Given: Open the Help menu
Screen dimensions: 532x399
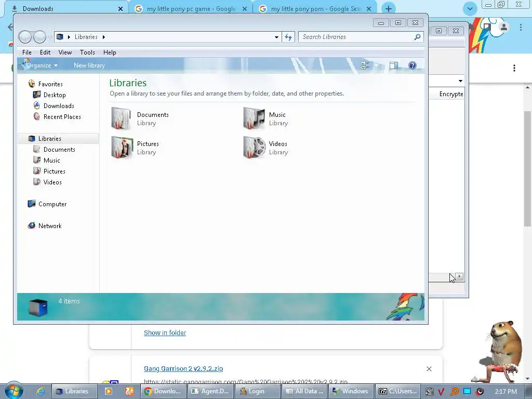Looking at the screenshot, I should pos(110,52).
